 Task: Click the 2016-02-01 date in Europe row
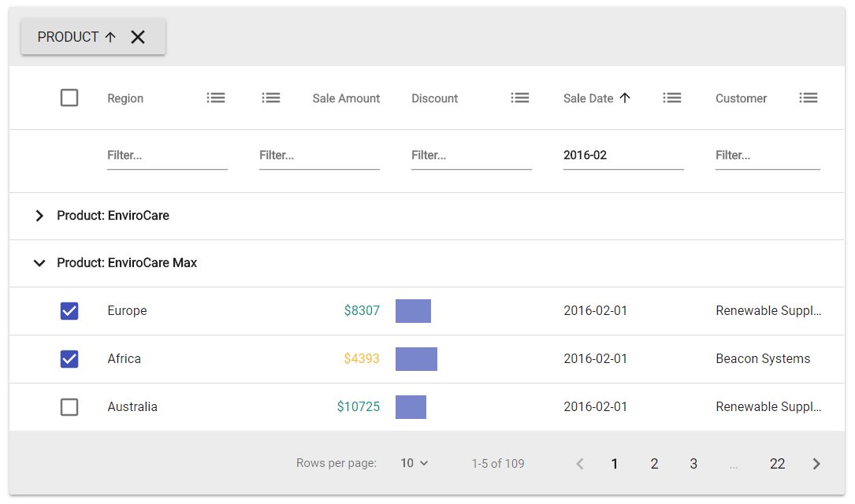click(596, 310)
